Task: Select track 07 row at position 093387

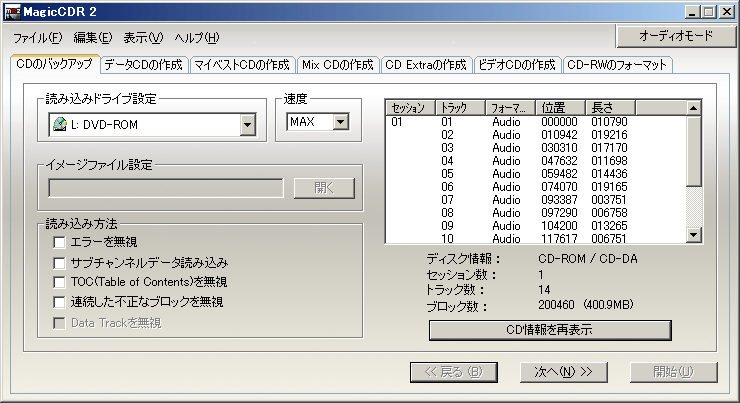Action: click(536, 200)
